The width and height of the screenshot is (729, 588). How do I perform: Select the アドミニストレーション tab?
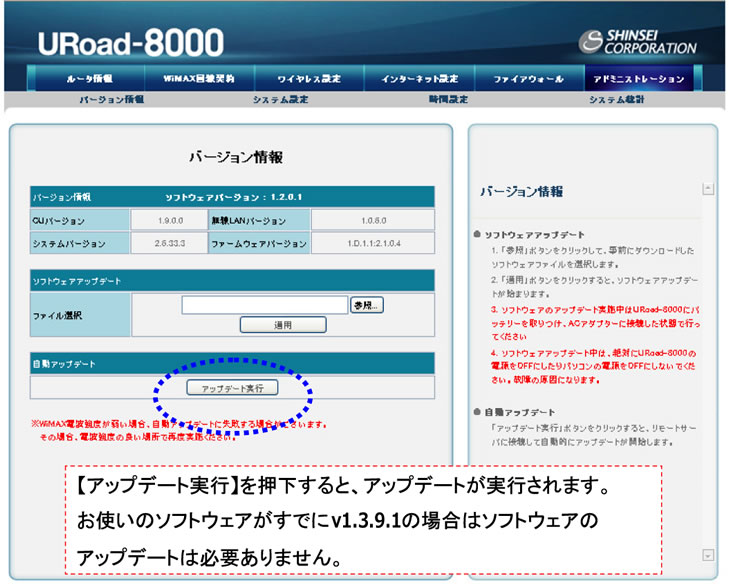point(639,79)
